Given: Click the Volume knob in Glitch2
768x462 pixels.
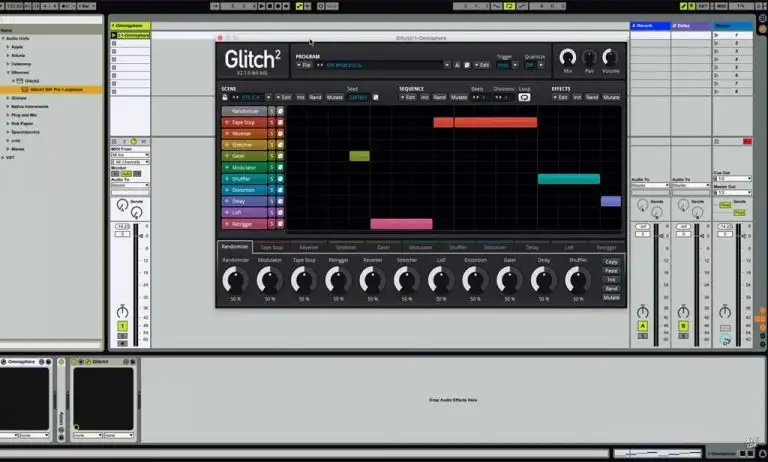Looking at the screenshot, I should [x=610, y=57].
